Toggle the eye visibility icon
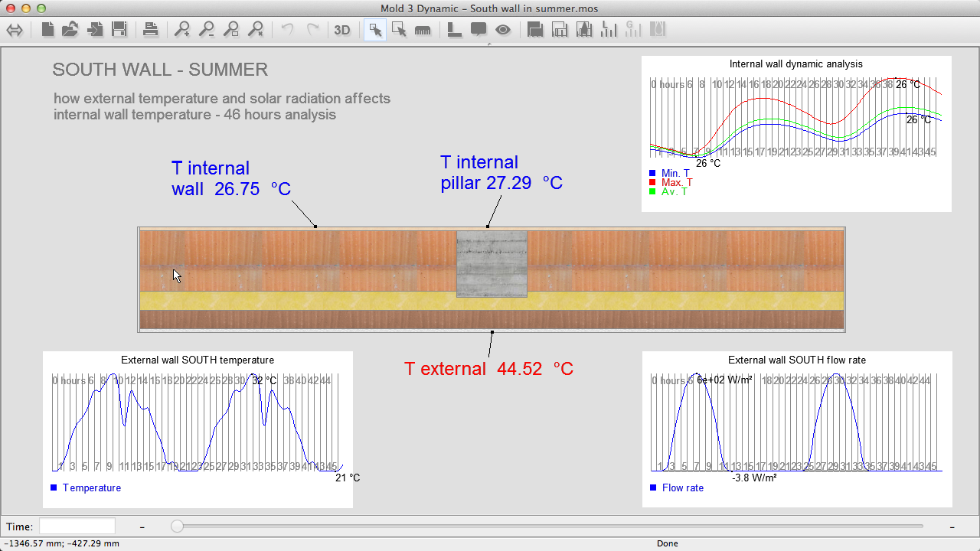980x551 pixels. 503,30
